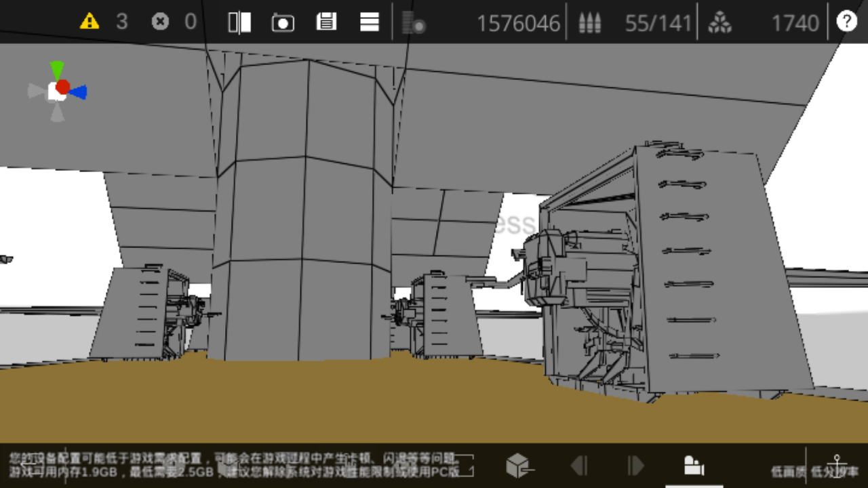Save the ship with the floppy disk icon
This screenshot has width=868, height=488.
(326, 22)
